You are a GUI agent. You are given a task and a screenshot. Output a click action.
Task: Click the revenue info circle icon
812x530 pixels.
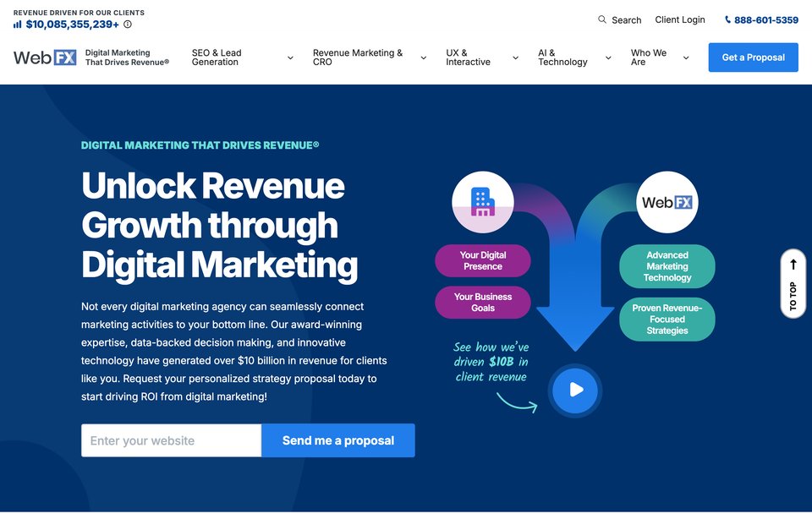(128, 25)
